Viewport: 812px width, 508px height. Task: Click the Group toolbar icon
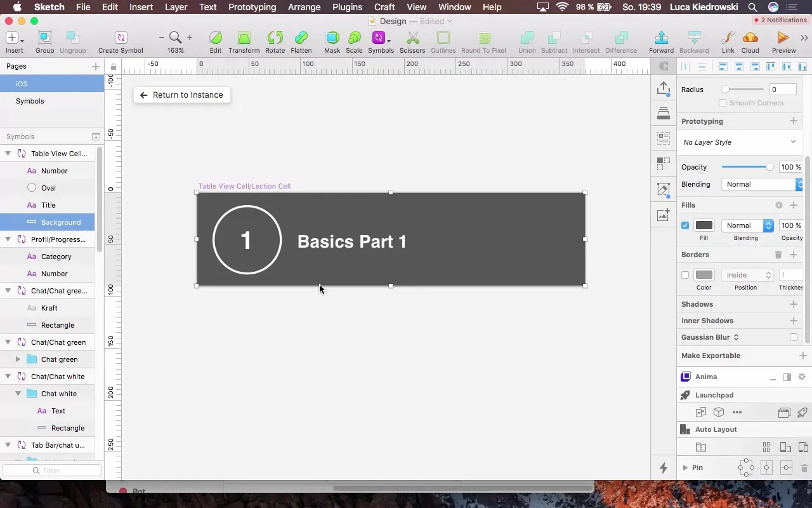[x=44, y=41]
